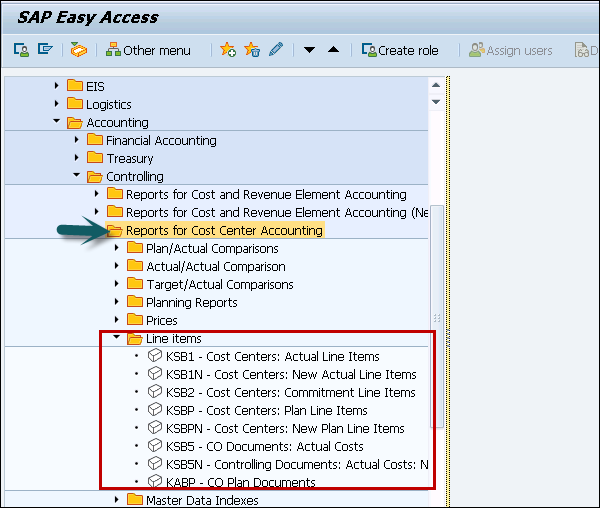The image size is (600, 508).
Task: Click the KSB5N transaction cube icon
Action: pyautogui.click(x=155, y=463)
